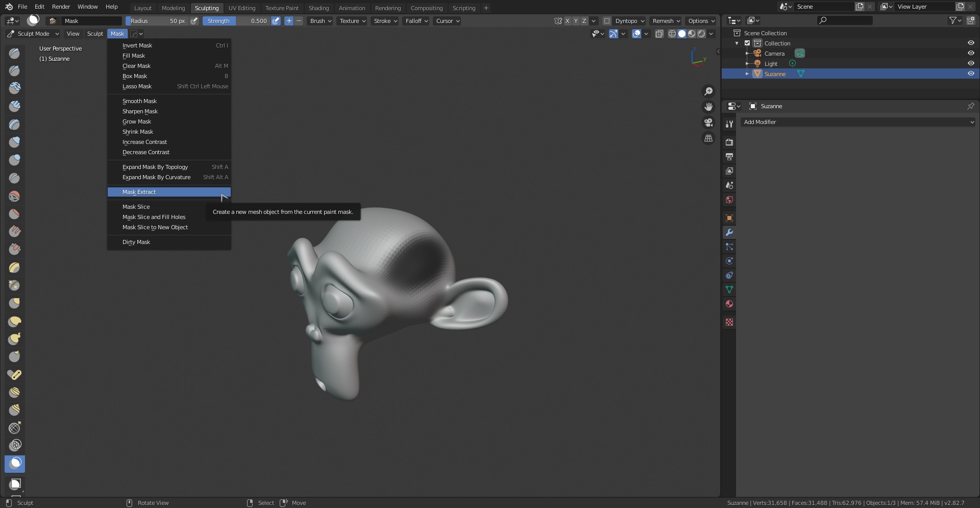980x508 pixels.
Task: Switch to the Shading workspace tab
Action: click(x=318, y=8)
